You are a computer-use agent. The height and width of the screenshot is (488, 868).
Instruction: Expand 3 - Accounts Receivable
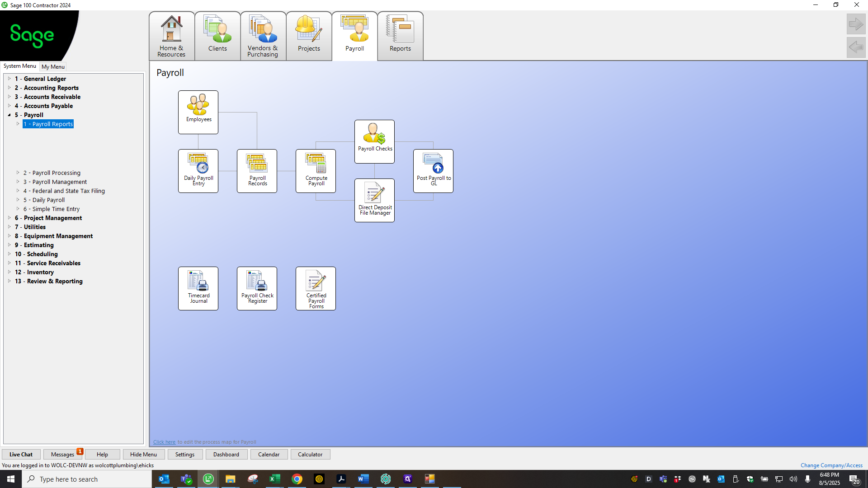tap(9, 97)
